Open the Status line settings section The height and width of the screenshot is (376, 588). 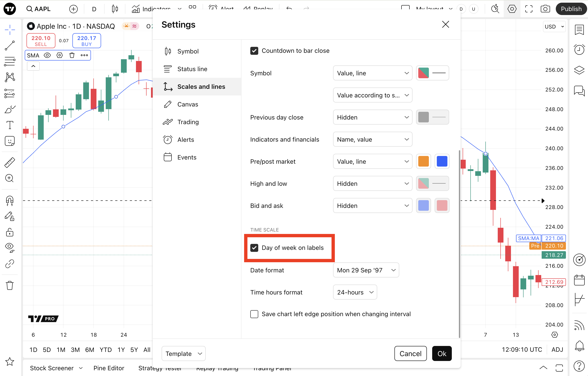tap(192, 69)
